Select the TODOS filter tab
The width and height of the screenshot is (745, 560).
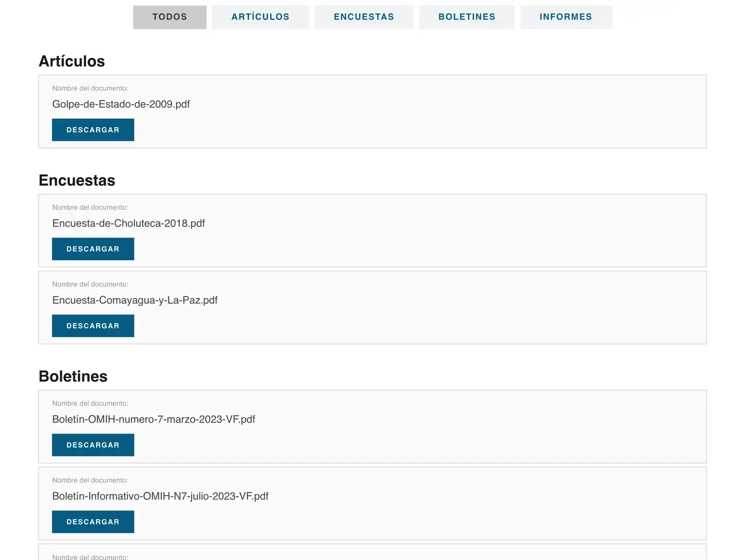click(x=170, y=17)
